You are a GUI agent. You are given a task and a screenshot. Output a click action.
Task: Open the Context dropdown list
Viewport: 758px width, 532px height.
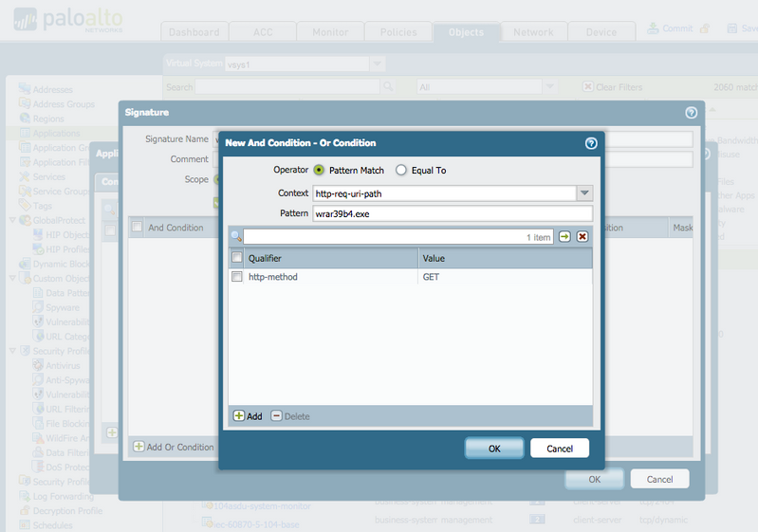pos(584,193)
